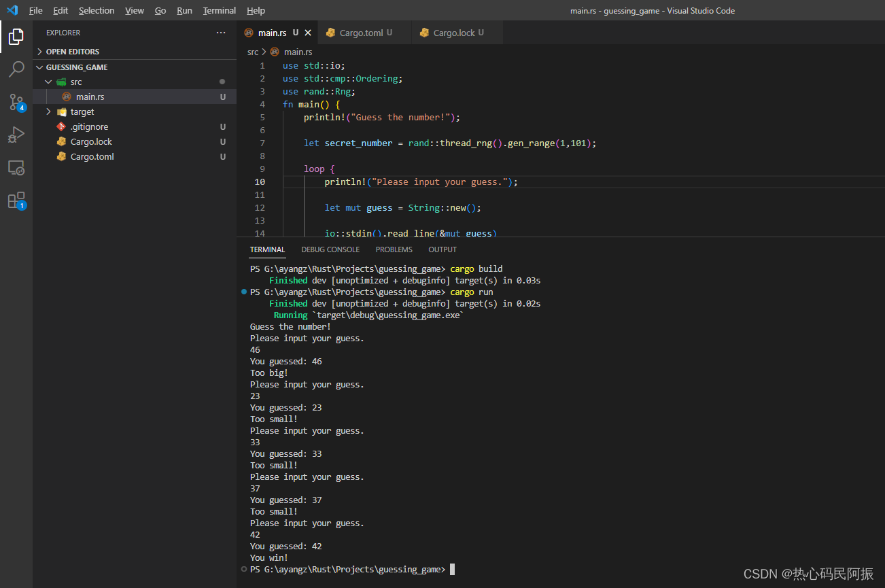Click Cargo.lock file icon in explorer
This screenshot has height=588, width=885.
62,141
